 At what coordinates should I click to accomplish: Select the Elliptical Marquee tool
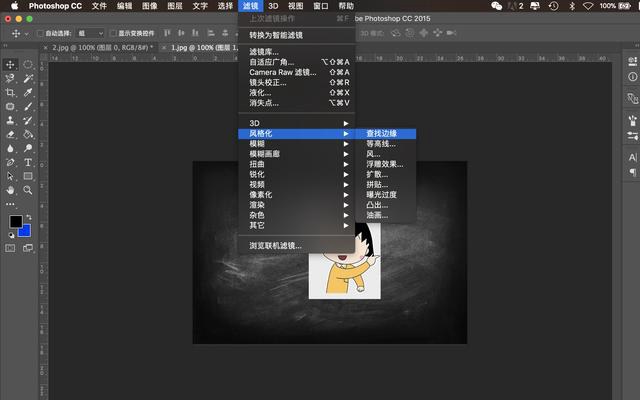[x=28, y=64]
